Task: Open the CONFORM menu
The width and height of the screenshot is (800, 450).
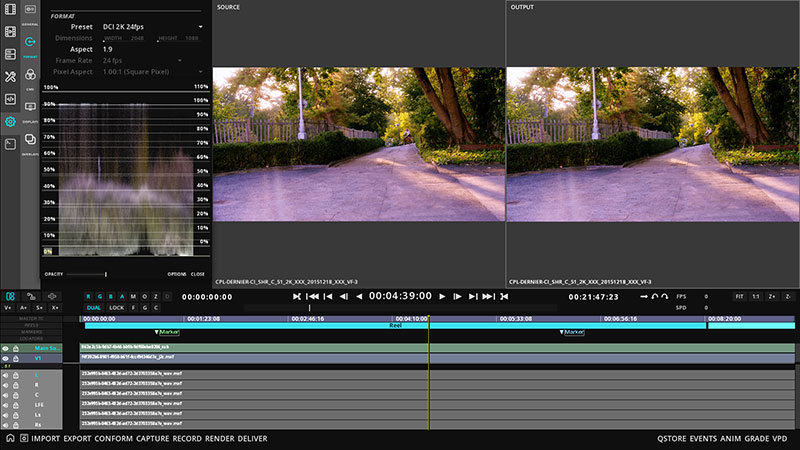Action: 113,438
